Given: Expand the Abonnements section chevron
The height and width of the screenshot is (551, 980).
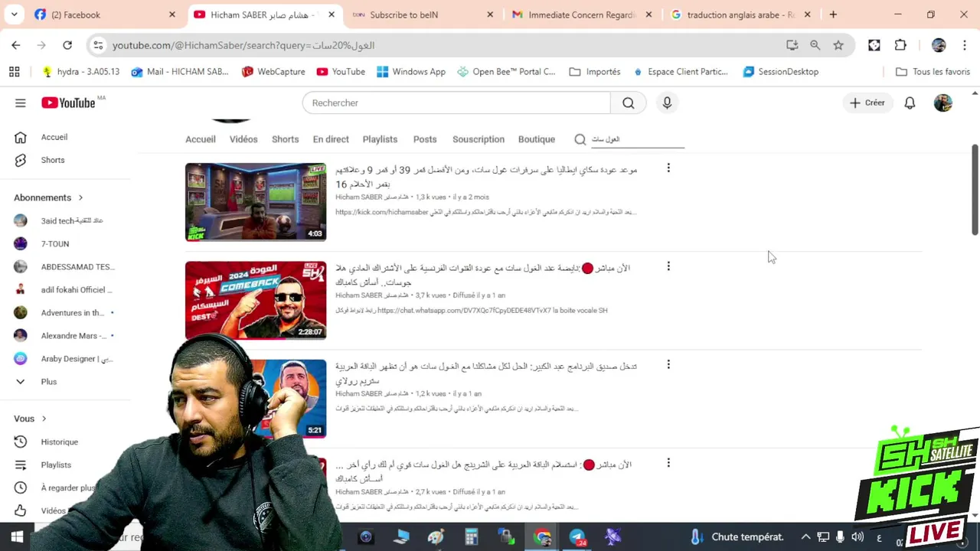Looking at the screenshot, I should click(x=80, y=197).
